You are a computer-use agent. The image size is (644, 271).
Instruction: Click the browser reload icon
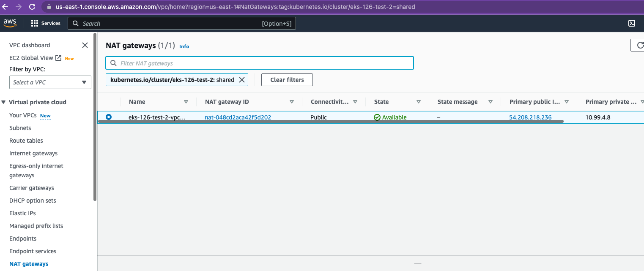tap(32, 7)
